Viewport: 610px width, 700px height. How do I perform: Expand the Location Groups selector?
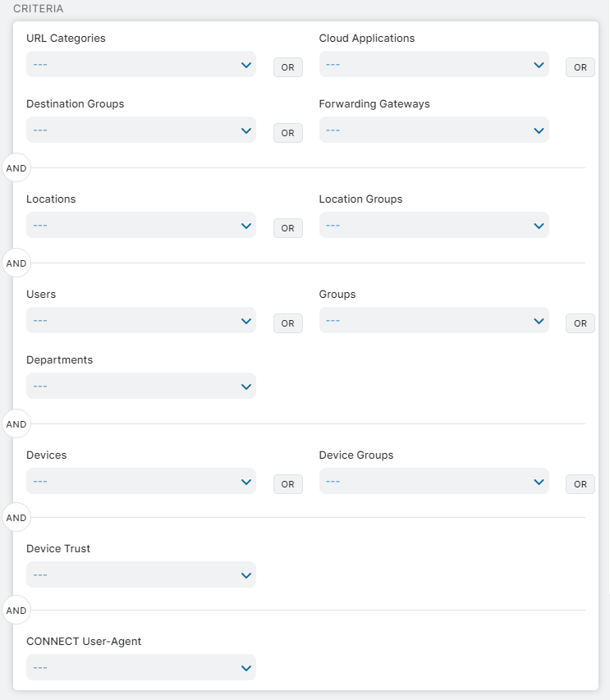[x=433, y=225]
